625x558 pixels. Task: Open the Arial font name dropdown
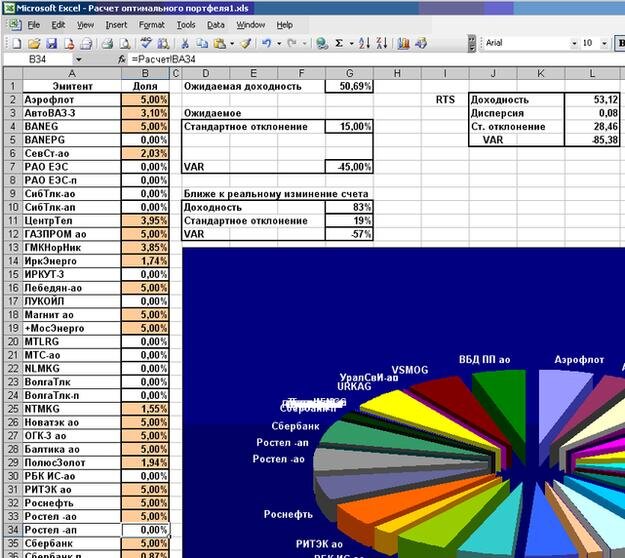point(574,43)
